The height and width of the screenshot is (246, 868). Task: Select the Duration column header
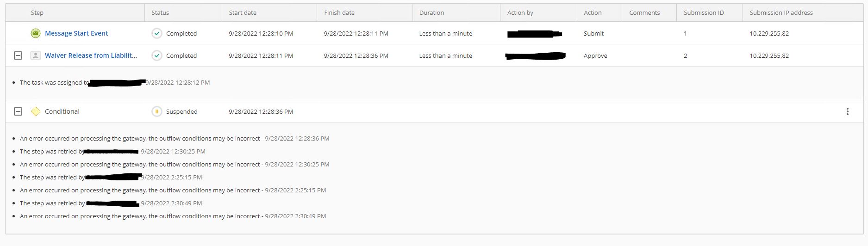(431, 12)
